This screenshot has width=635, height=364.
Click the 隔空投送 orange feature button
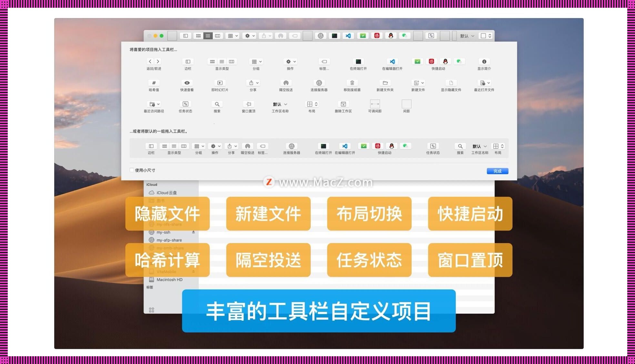pos(268,260)
